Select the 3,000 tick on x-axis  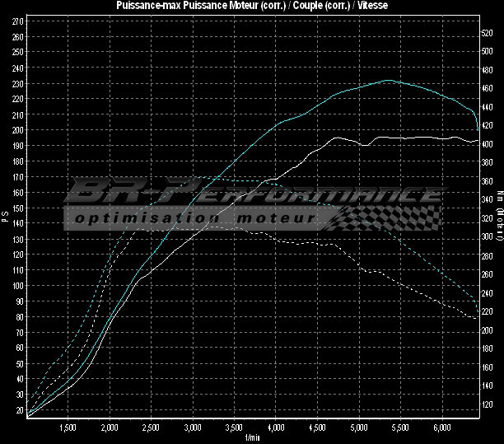point(193,428)
